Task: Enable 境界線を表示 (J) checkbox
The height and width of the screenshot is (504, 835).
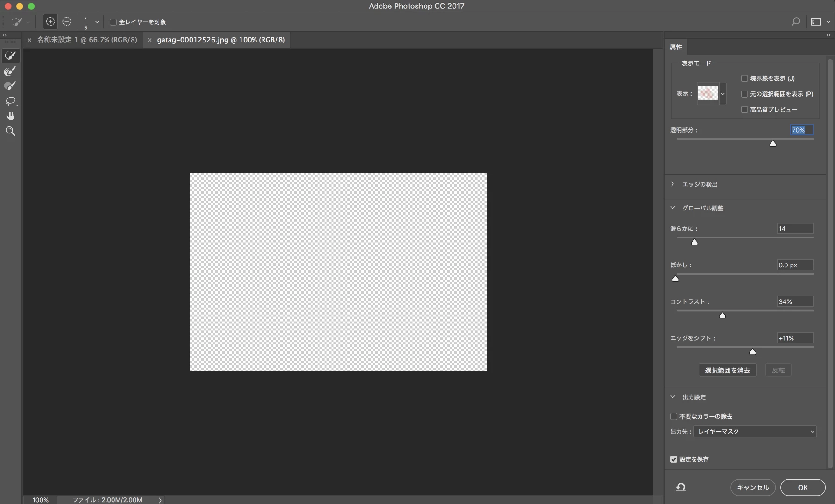Action: point(744,78)
